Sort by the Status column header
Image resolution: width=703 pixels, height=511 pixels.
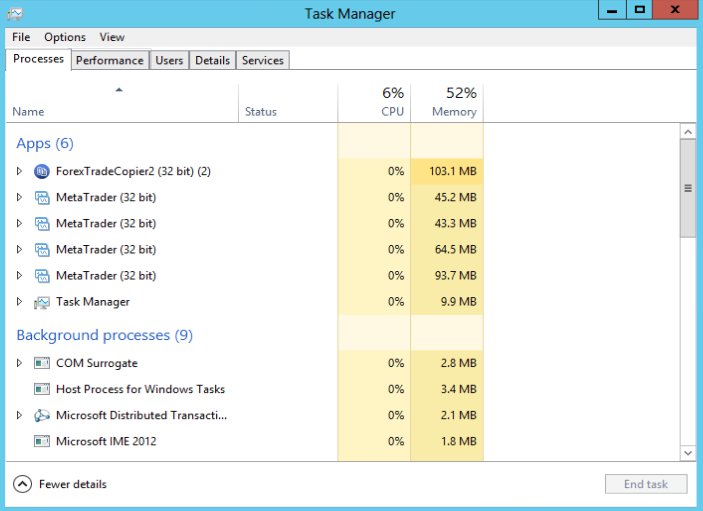tap(288, 103)
